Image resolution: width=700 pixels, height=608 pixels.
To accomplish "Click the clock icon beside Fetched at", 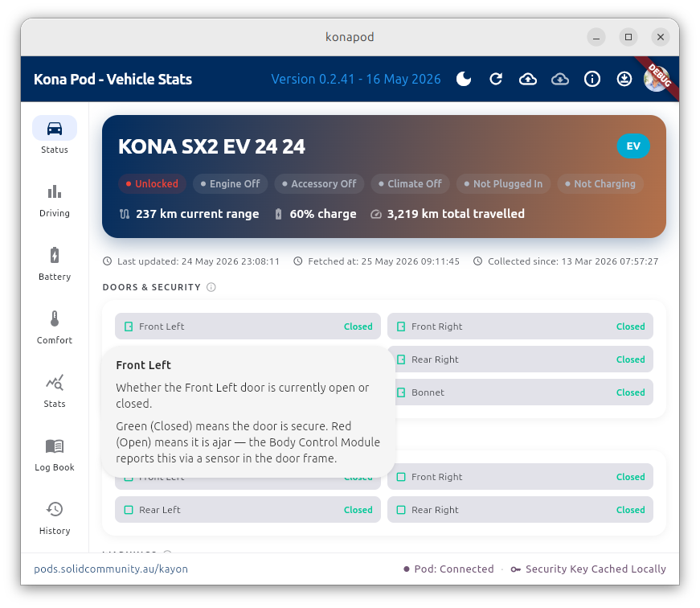I will (x=298, y=261).
